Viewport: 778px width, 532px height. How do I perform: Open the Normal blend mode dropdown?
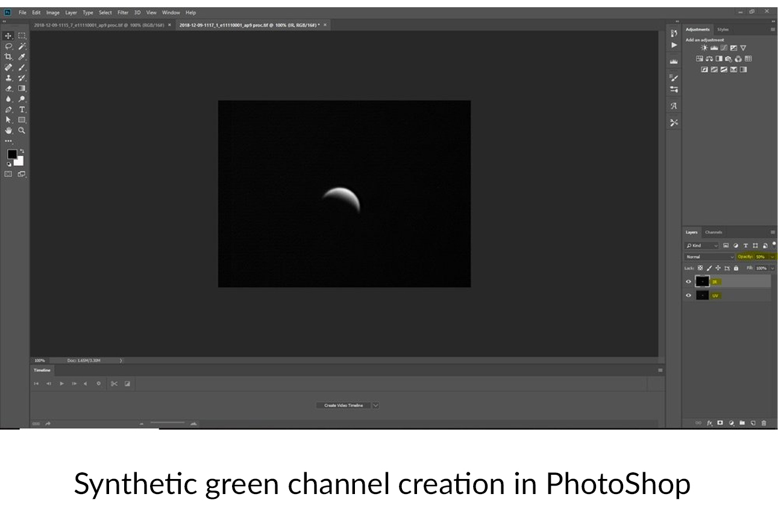point(709,257)
